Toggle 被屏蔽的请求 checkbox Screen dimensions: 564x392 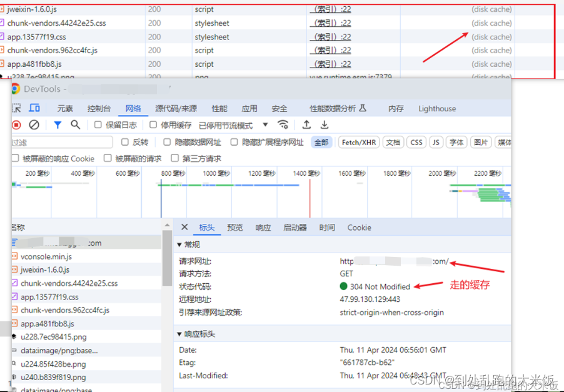point(108,158)
